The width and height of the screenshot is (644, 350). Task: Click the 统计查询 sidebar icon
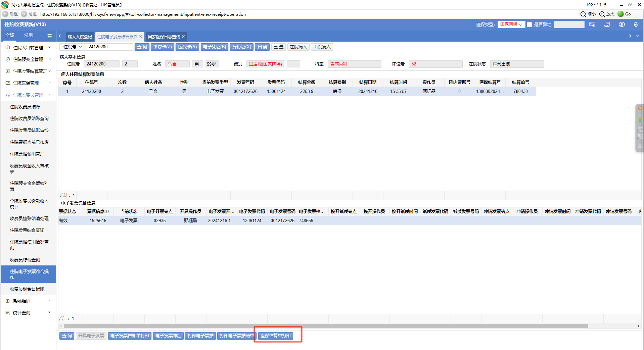(8, 313)
